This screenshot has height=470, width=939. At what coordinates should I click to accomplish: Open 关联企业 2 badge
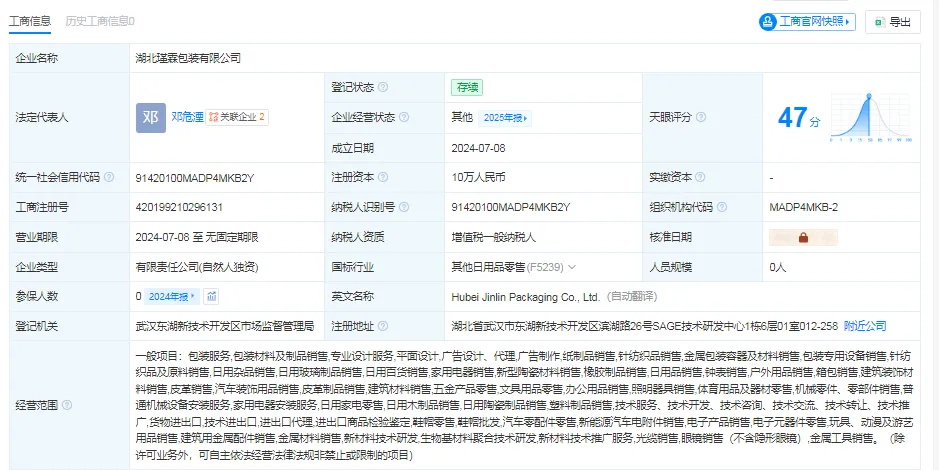(x=237, y=117)
